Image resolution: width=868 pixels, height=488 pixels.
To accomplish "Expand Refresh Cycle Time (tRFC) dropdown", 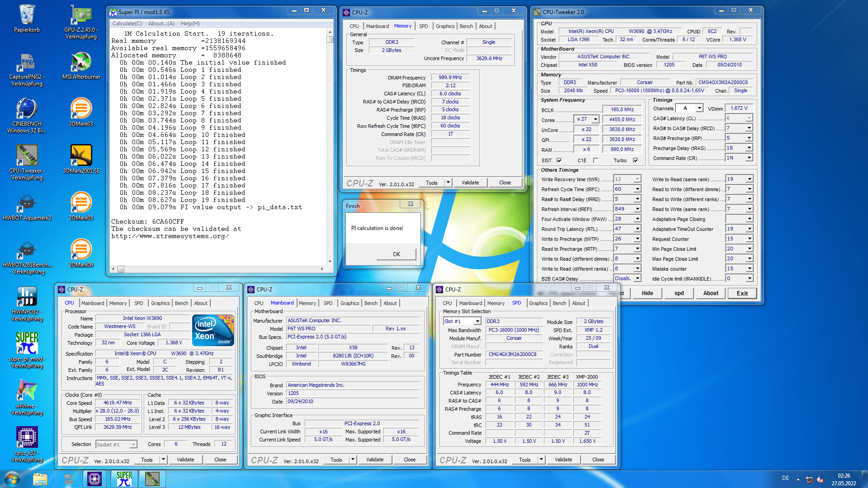I will coord(637,189).
